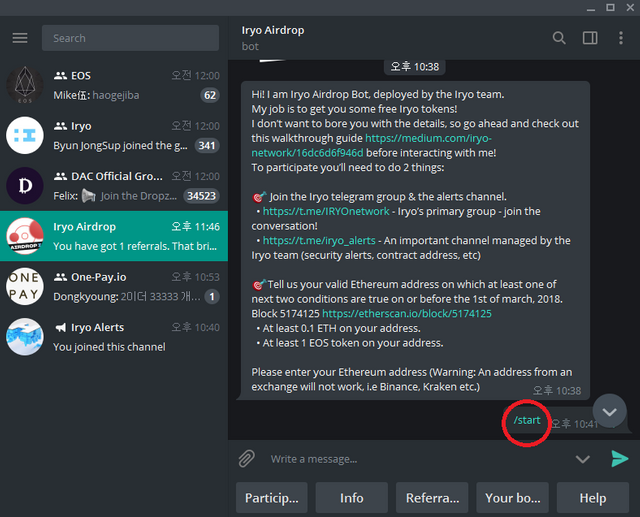Open the hamburger main menu

pyautogui.click(x=20, y=38)
